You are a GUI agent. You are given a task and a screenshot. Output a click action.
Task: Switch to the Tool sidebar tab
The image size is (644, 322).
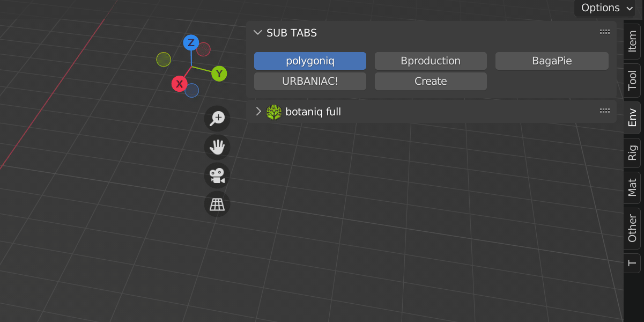click(x=633, y=80)
